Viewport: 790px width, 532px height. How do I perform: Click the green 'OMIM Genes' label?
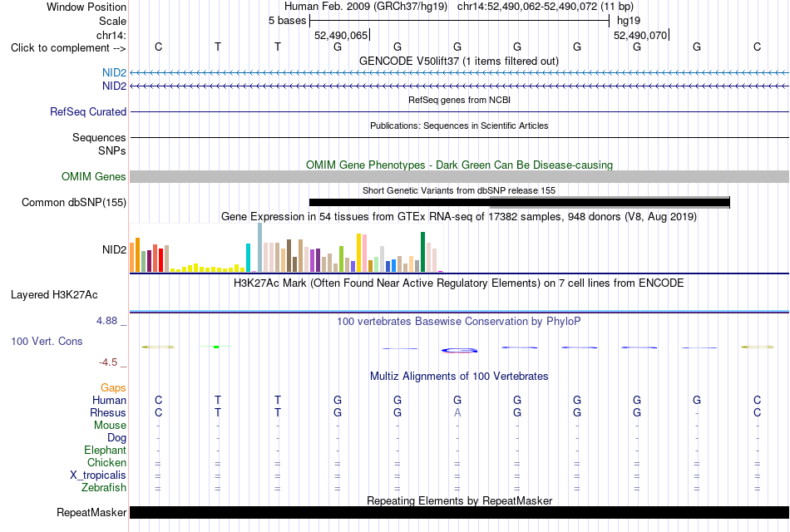pyautogui.click(x=94, y=177)
